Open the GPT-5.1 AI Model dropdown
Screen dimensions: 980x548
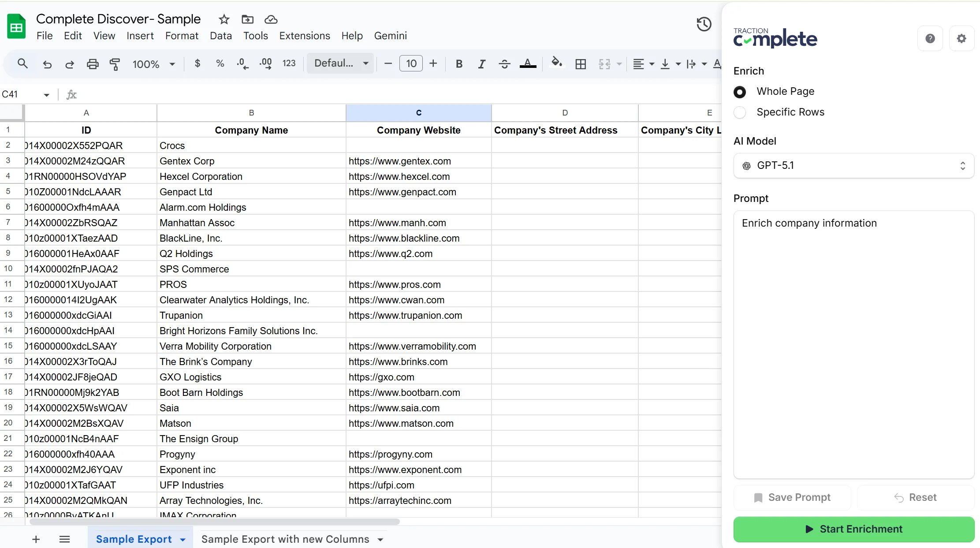coord(853,166)
